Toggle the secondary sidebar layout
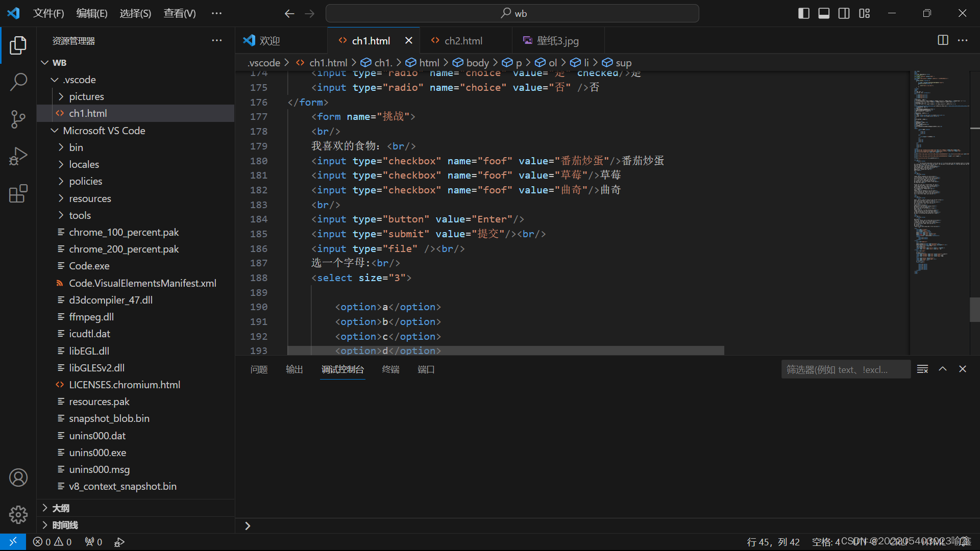The width and height of the screenshot is (980, 551). pos(844,13)
